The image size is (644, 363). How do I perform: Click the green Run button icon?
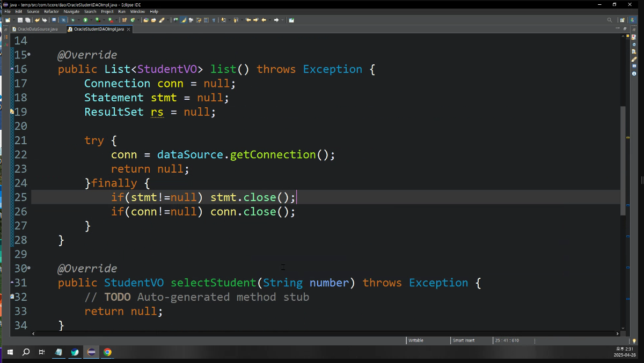[85, 20]
